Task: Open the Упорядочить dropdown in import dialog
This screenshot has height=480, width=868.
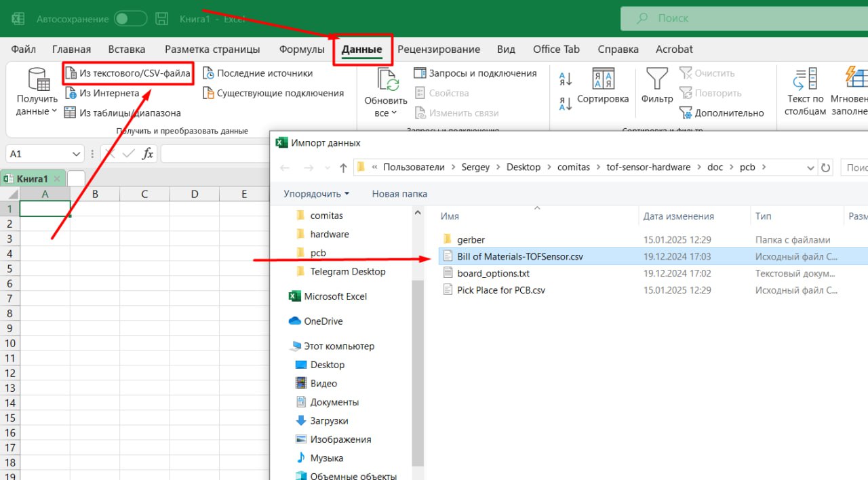Action: tap(316, 194)
